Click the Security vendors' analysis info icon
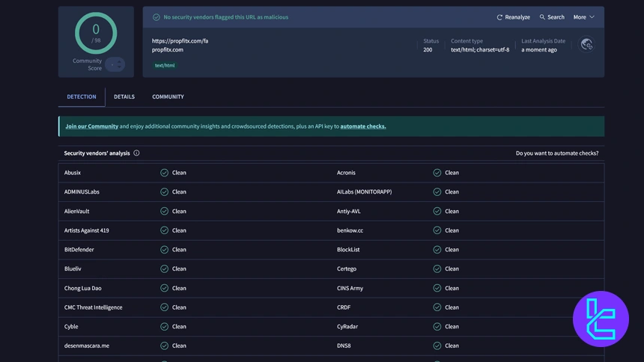The image size is (644, 362). [136, 153]
